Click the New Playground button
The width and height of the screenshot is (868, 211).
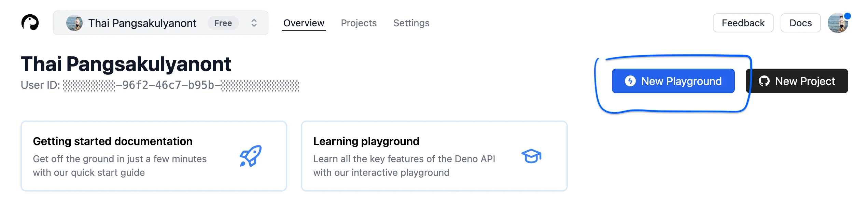(x=673, y=81)
